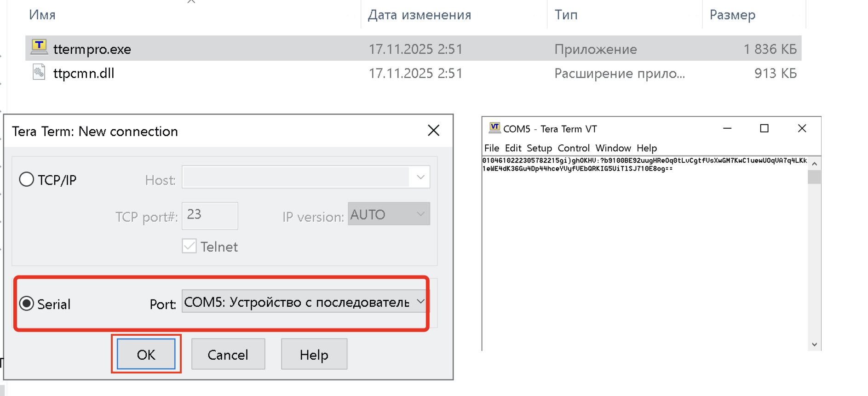Image resolution: width=868 pixels, height=396 pixels.
Task: Open the File menu in Tera Term VT
Action: (492, 148)
